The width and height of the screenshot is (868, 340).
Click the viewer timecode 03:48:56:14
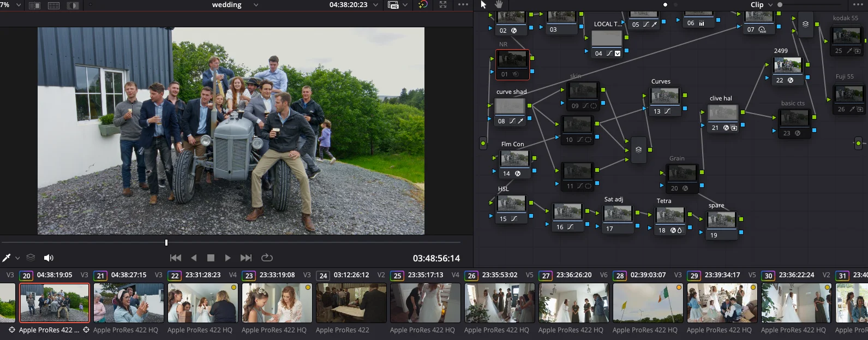point(436,258)
